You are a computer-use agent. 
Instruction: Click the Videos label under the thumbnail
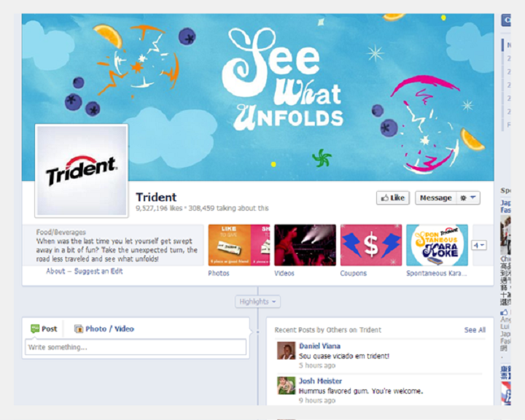tap(284, 273)
